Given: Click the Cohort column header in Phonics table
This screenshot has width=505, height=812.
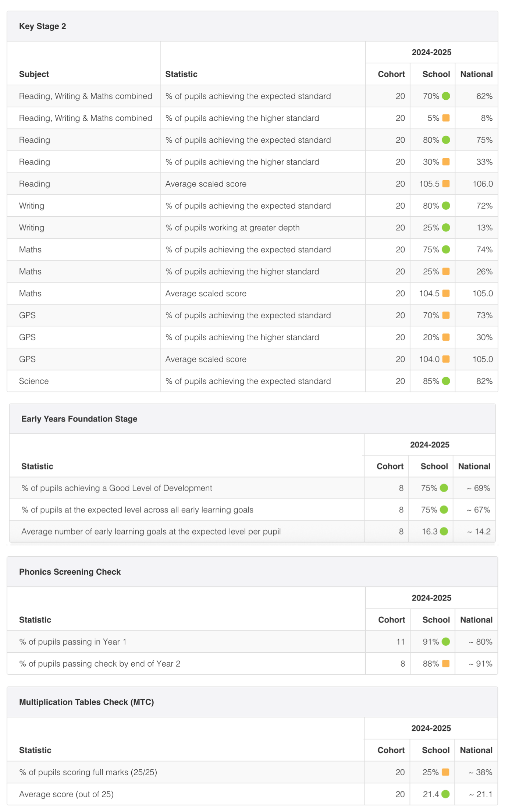Looking at the screenshot, I should [x=391, y=620].
